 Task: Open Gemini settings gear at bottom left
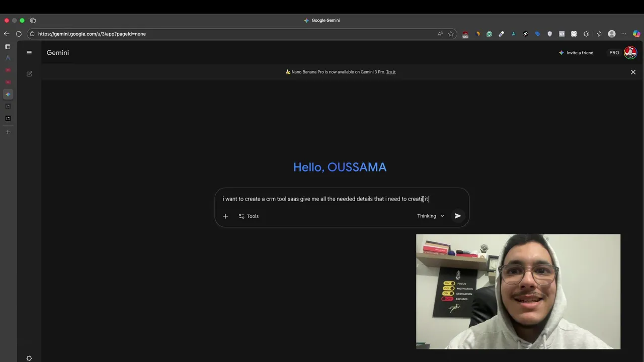tap(29, 358)
